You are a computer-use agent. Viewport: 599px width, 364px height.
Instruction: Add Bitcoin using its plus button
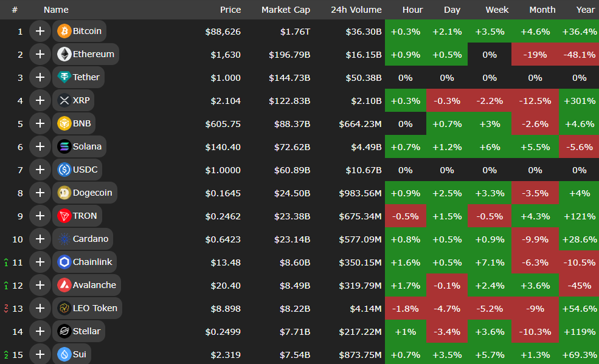[x=40, y=31]
